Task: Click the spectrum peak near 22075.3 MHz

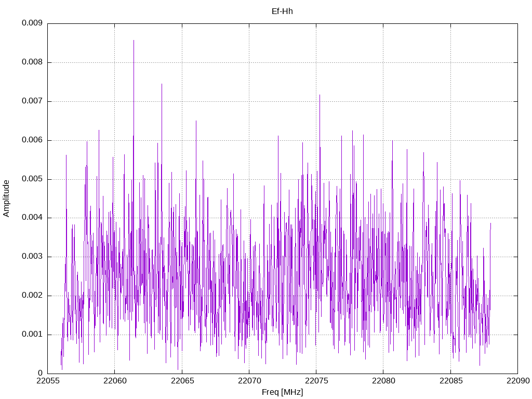Action: pos(320,96)
